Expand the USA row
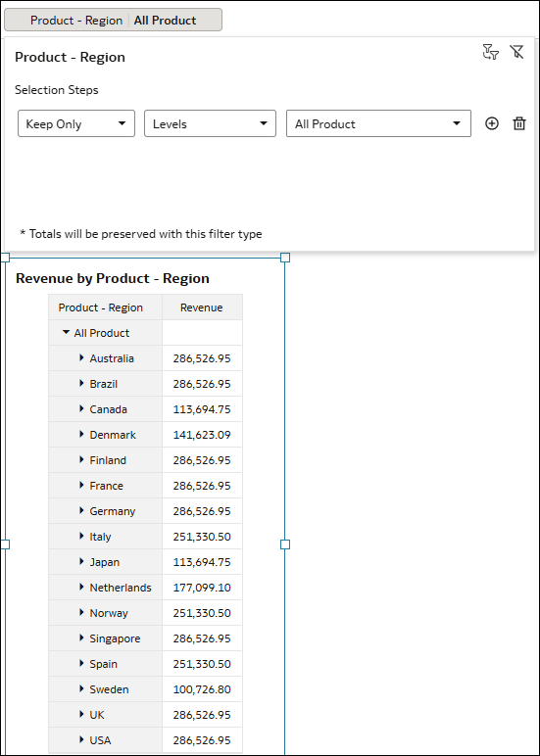Viewport: 540px width, 756px height. click(81, 739)
